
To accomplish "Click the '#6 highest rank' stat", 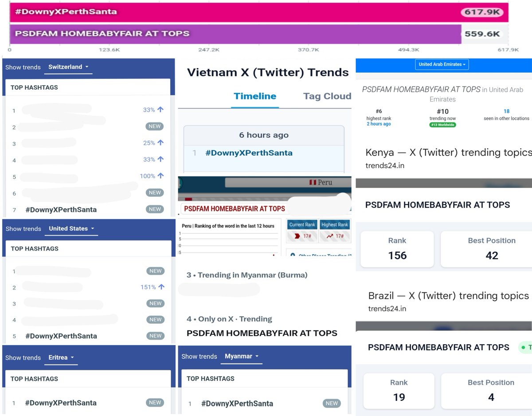I will pyautogui.click(x=379, y=114).
